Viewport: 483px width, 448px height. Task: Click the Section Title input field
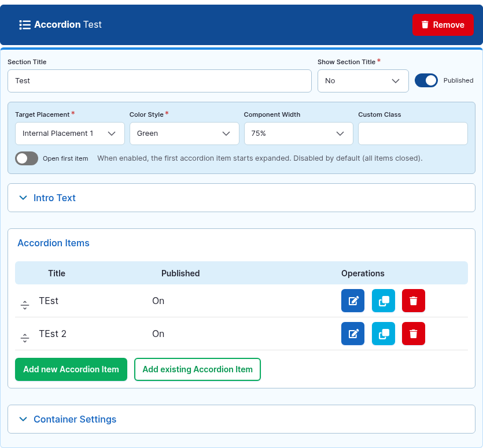click(160, 81)
